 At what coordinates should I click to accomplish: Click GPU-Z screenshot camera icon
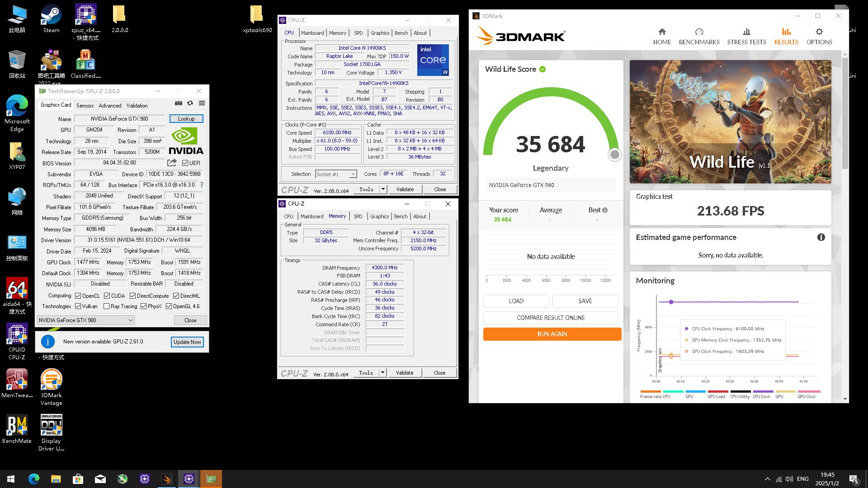(179, 103)
